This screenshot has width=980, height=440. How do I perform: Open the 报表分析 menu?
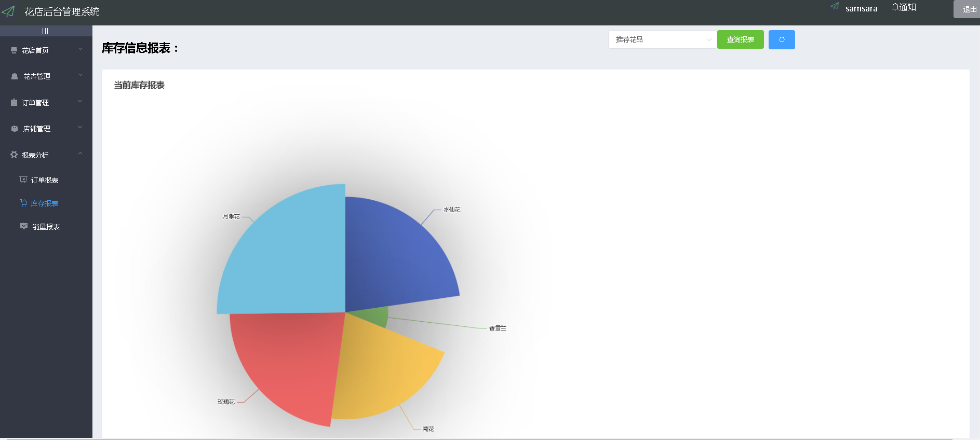46,155
